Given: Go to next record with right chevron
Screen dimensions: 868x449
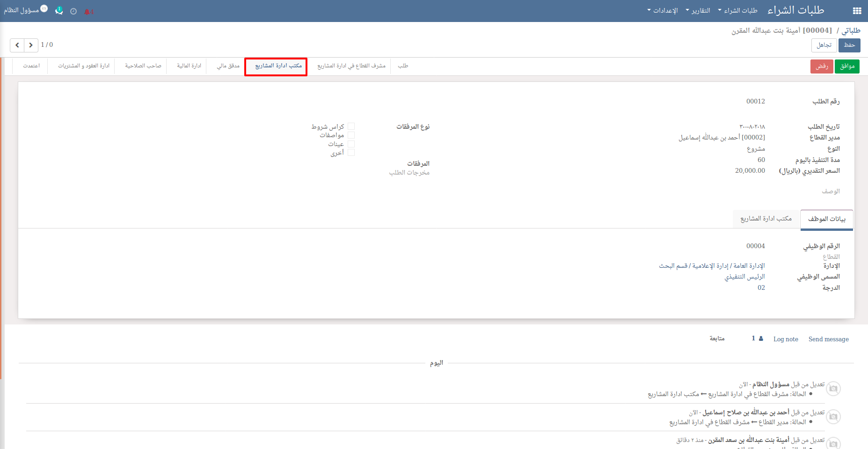Looking at the screenshot, I should click(31, 45).
